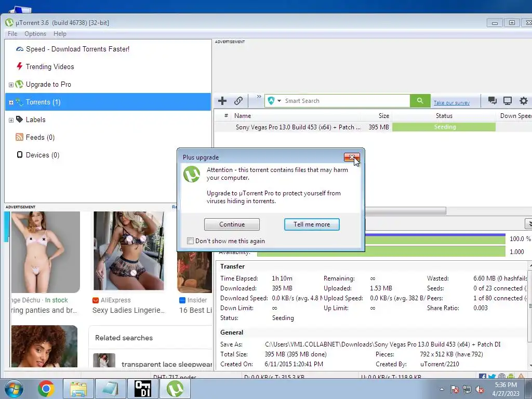Click the transparent lace sleepwear related search

[x=167, y=364]
